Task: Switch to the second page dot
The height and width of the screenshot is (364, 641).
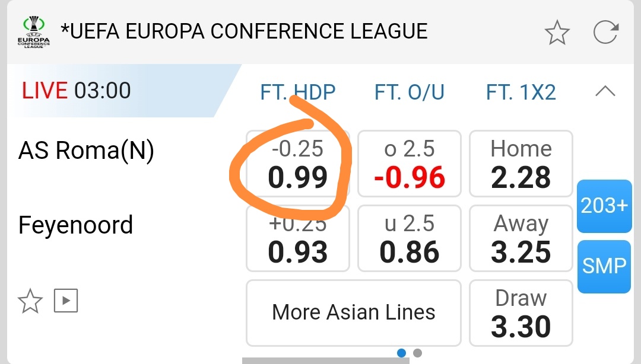Action: tap(417, 353)
